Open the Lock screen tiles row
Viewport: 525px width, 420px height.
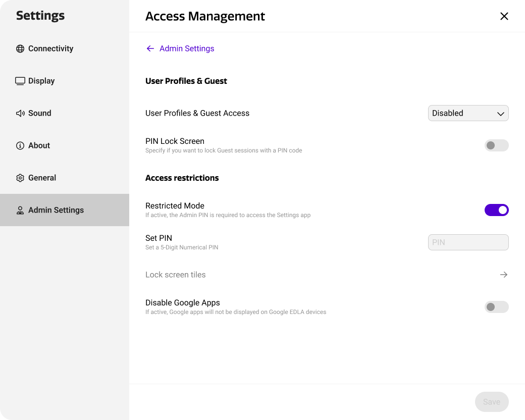[x=176, y=275]
